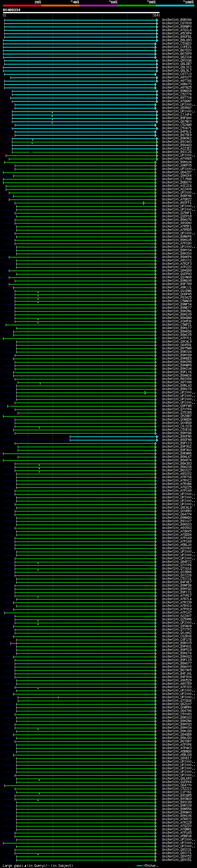Select hit label UniRef100_B9SFF1

[176, 203]
